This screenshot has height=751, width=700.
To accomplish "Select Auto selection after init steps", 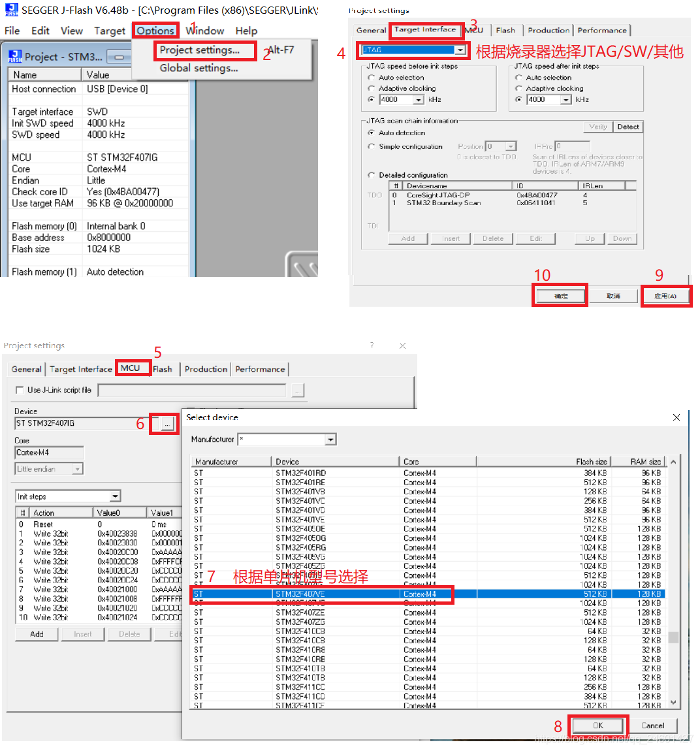I will (x=518, y=78).
